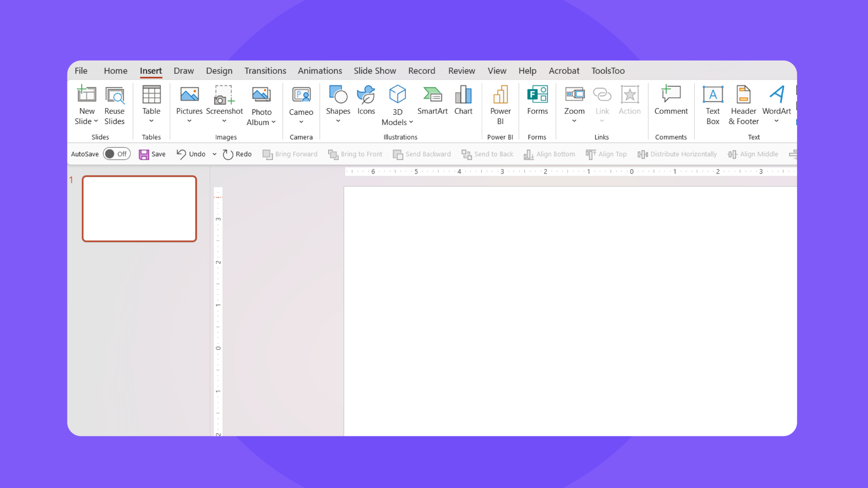This screenshot has width=868, height=488.
Task: Click the Redo button
Action: [236, 154]
